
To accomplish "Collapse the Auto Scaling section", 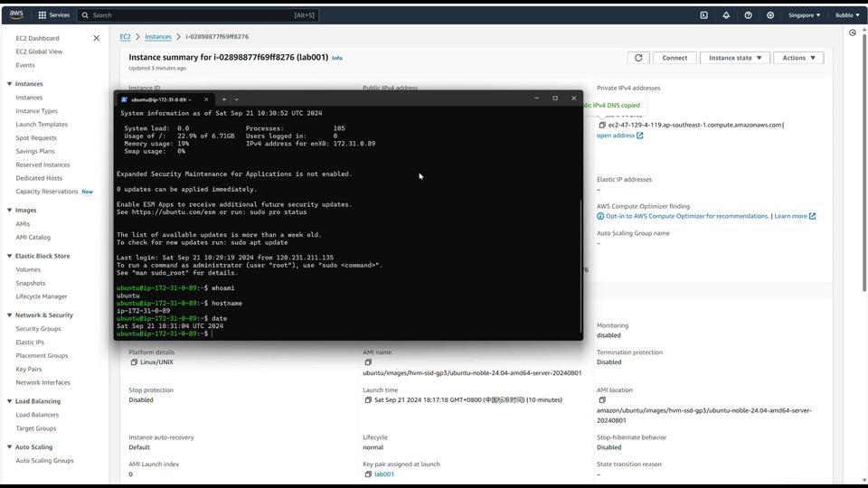I will (9, 447).
